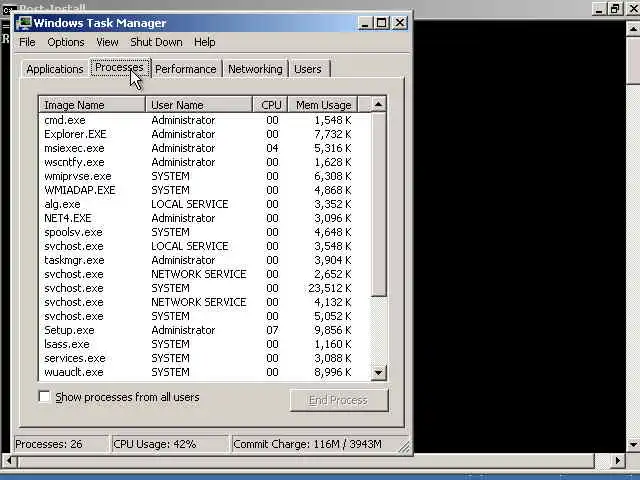Screen dimensions: 640x480
Task: Click process list scroll down arrow
Action: click(x=378, y=372)
